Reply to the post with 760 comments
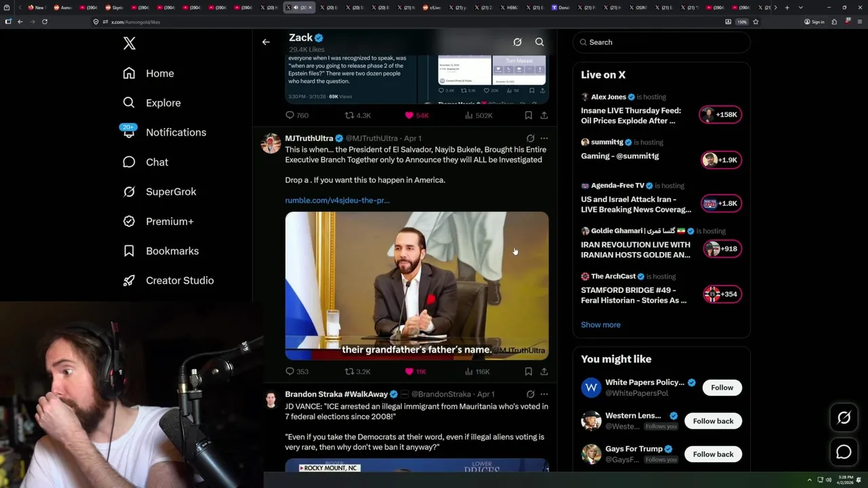The width and height of the screenshot is (868, 488). (296, 115)
